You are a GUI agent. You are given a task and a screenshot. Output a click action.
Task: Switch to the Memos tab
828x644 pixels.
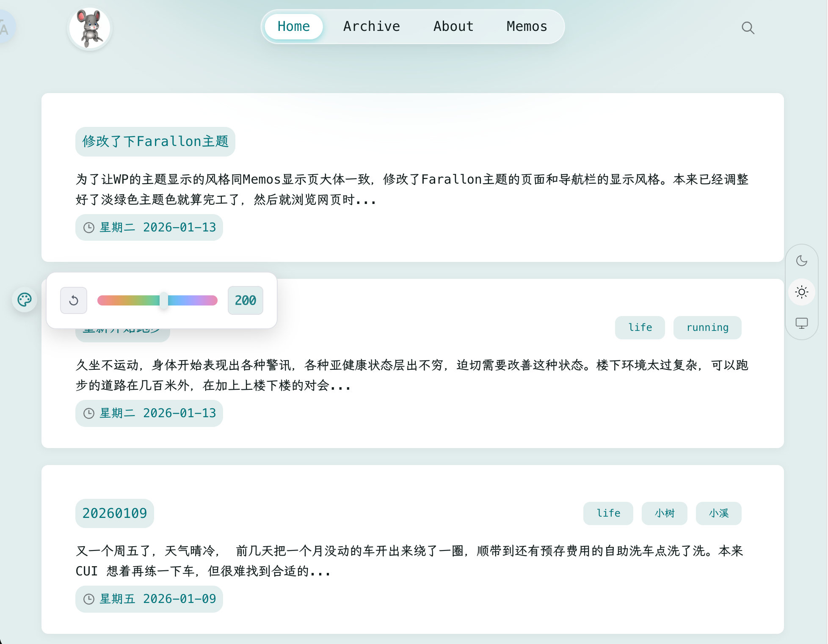pos(526,26)
